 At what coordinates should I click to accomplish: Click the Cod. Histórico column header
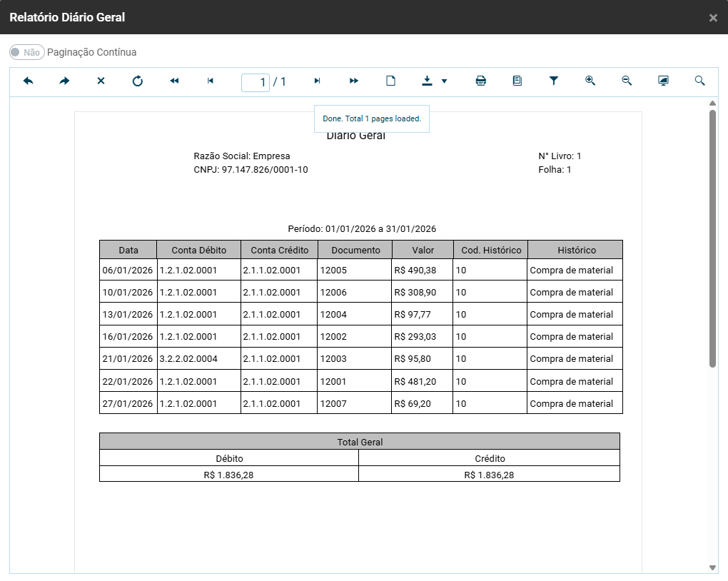[491, 251]
